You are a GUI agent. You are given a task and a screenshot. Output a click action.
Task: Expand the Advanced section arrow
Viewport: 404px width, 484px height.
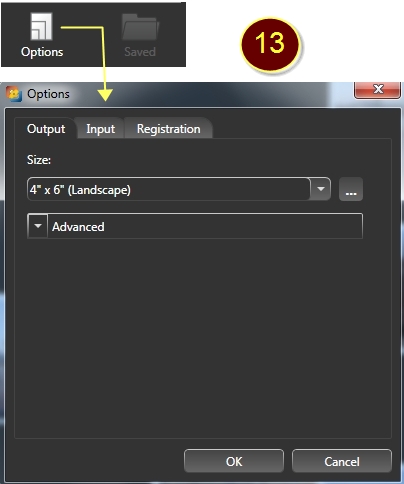[x=38, y=226]
